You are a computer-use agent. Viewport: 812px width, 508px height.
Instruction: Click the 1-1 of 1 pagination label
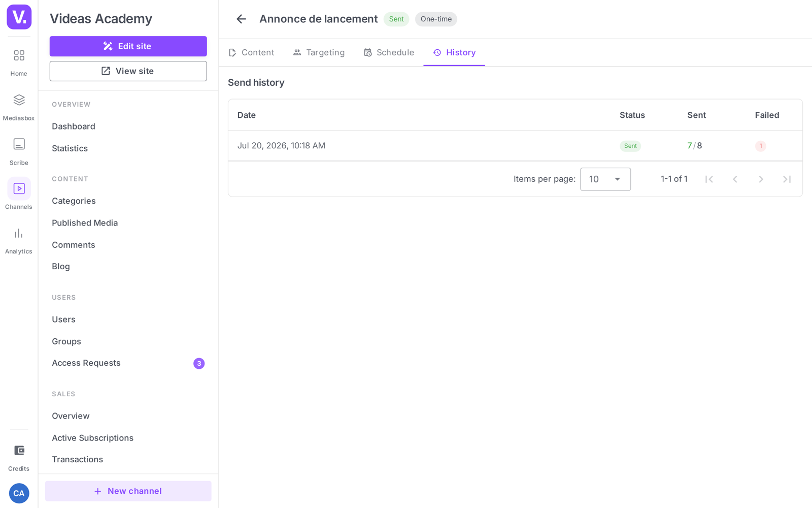[674, 179]
